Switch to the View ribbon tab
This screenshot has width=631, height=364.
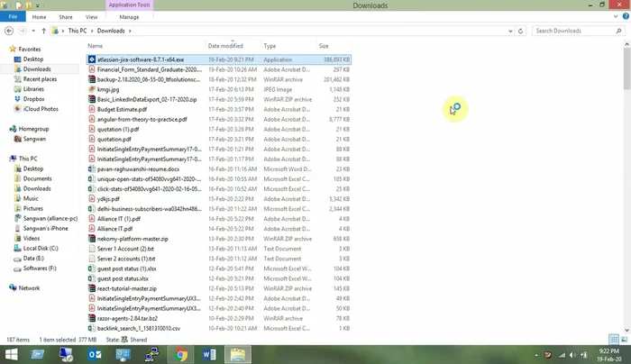tap(91, 17)
